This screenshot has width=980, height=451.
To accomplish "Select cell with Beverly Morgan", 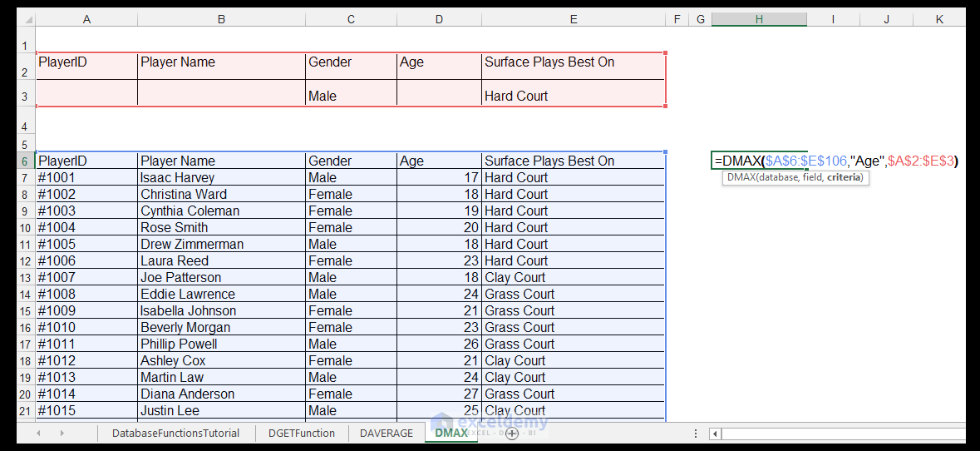I will (x=221, y=327).
